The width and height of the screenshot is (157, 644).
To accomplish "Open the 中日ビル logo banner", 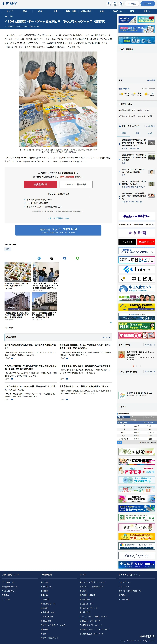I will (x=137, y=279).
